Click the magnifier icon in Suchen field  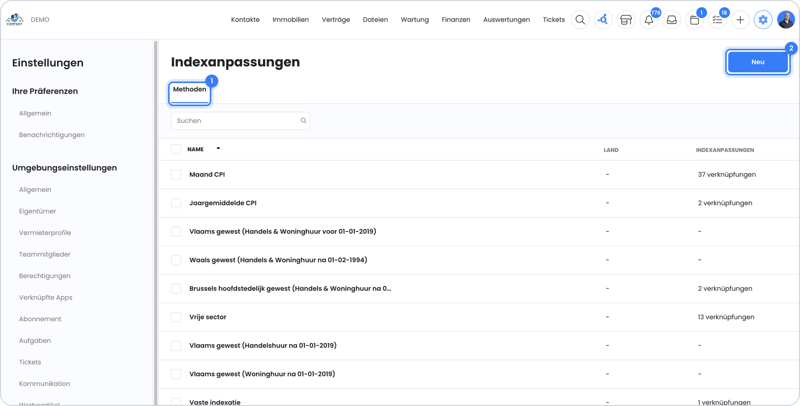pos(303,121)
